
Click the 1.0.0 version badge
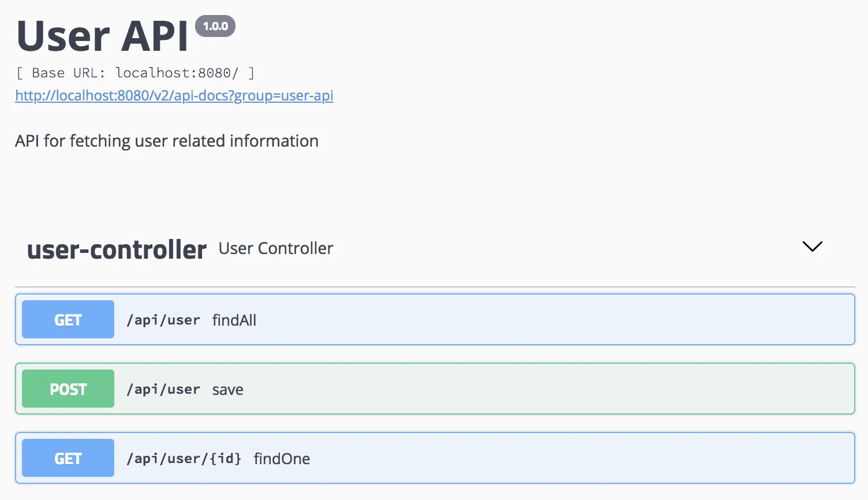coord(215,25)
